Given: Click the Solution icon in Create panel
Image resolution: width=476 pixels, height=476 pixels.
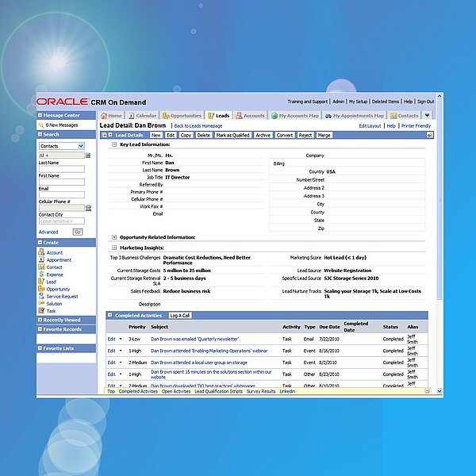Looking at the screenshot, I should [x=40, y=304].
